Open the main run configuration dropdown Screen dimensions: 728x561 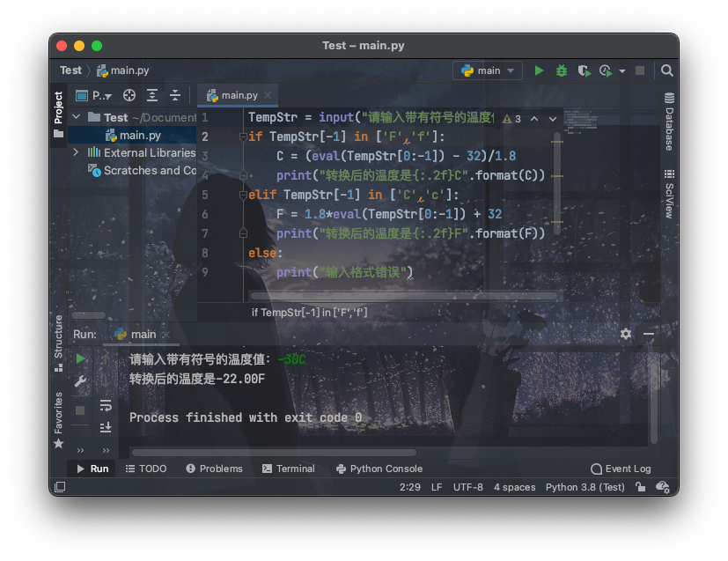[488, 70]
